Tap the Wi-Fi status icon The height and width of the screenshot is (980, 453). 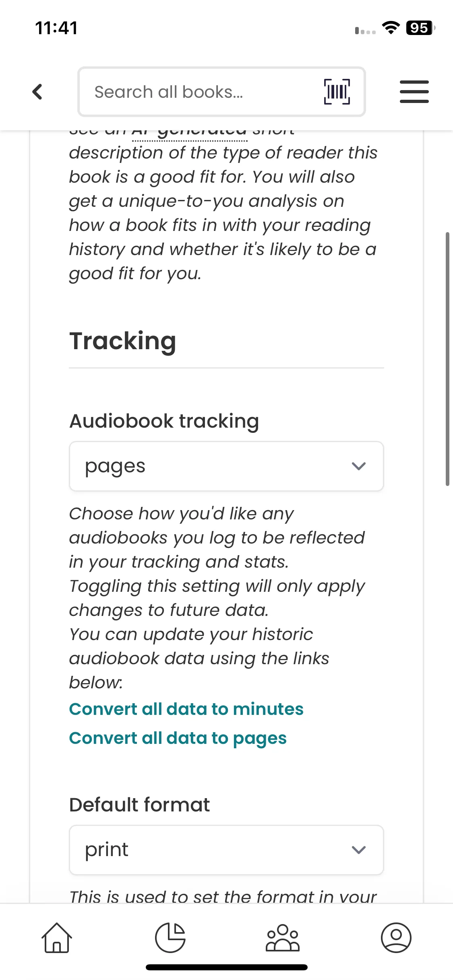pyautogui.click(x=390, y=28)
